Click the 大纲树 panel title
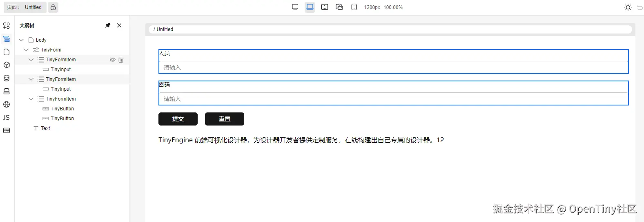The width and height of the screenshot is (644, 222). (x=27, y=25)
